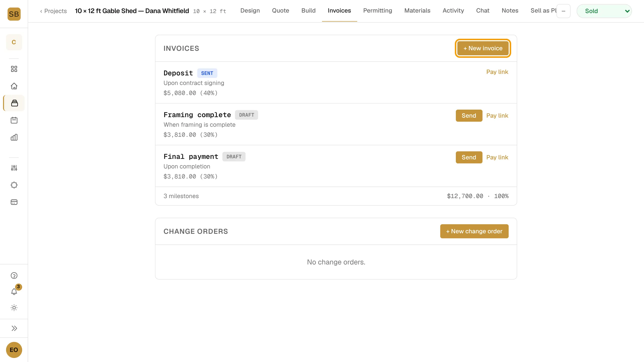Click the SENT status badge
Screen dimensions: 644x362
tap(207, 73)
